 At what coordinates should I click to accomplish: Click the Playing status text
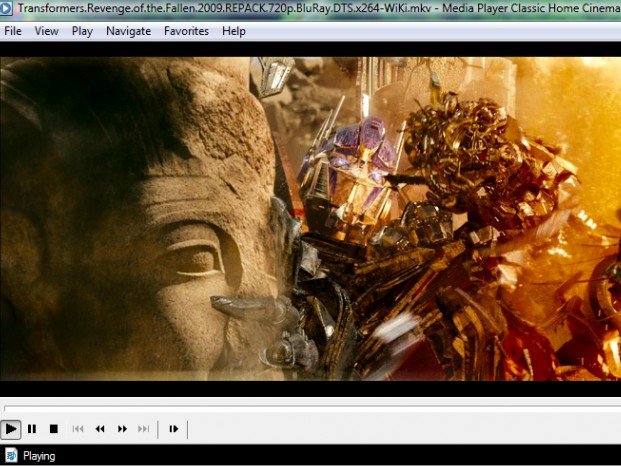(39, 456)
